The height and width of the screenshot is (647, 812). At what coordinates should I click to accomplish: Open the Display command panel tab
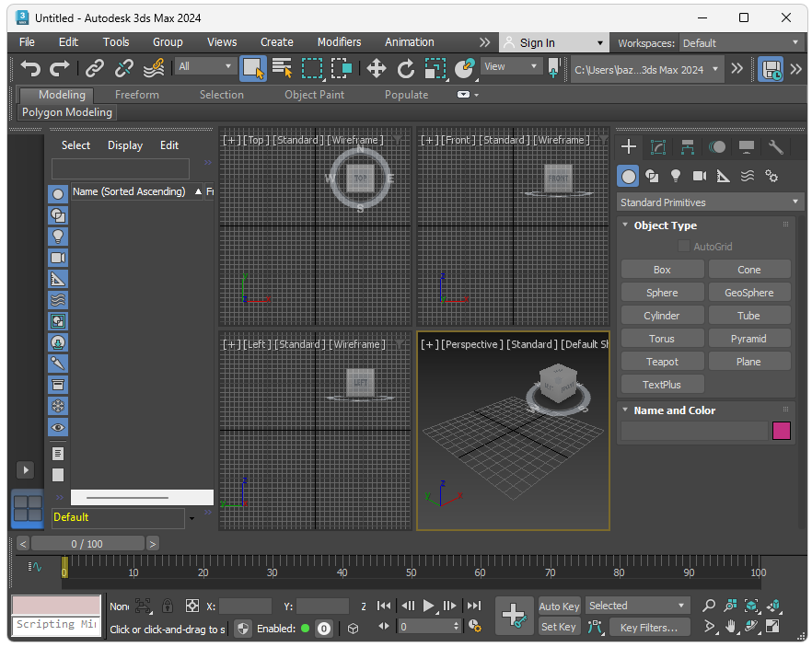(747, 147)
